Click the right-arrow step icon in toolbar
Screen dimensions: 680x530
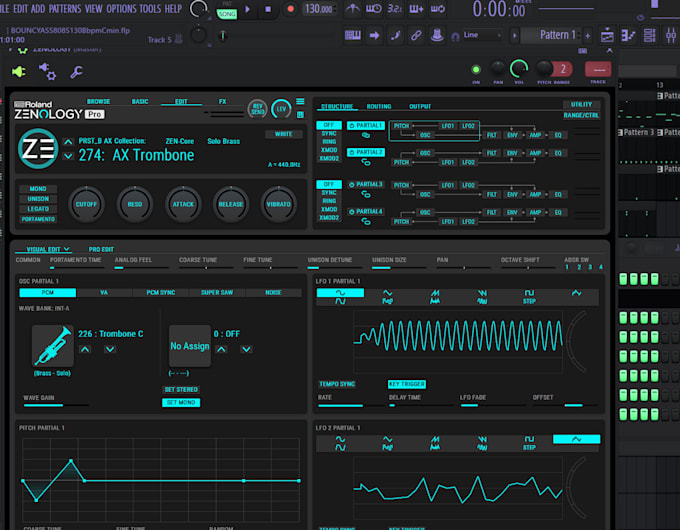click(x=374, y=36)
